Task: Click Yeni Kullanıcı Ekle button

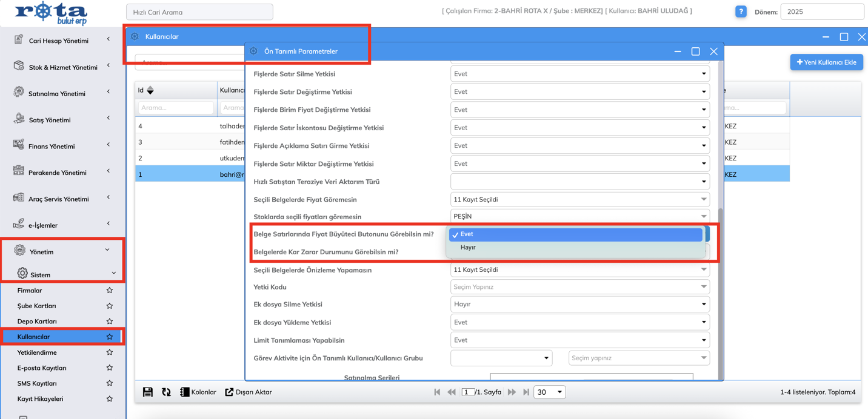Action: 826,62
